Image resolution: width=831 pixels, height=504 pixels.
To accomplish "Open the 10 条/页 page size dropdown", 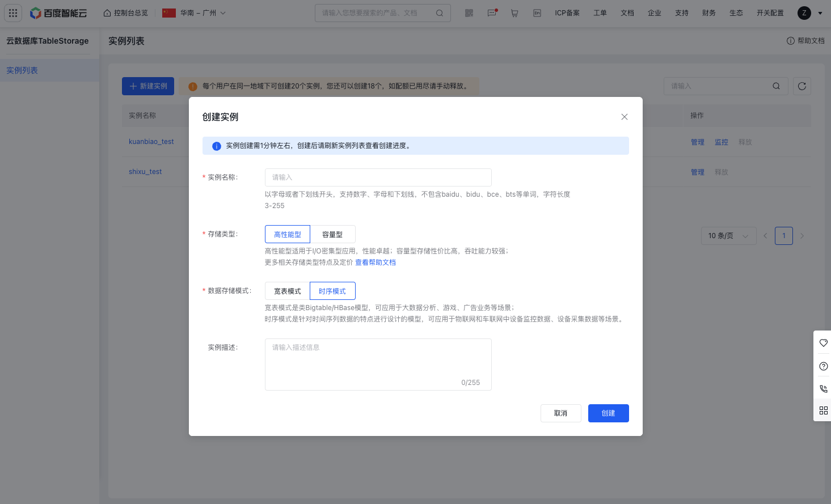I will click(x=728, y=236).
